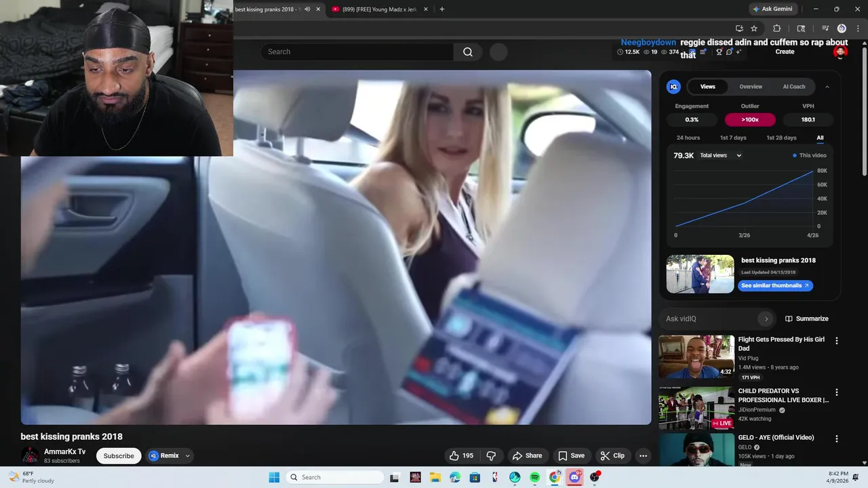This screenshot has width=868, height=488.
Task: Switch to the vidIQ AI Coach tab
Action: coord(794,87)
